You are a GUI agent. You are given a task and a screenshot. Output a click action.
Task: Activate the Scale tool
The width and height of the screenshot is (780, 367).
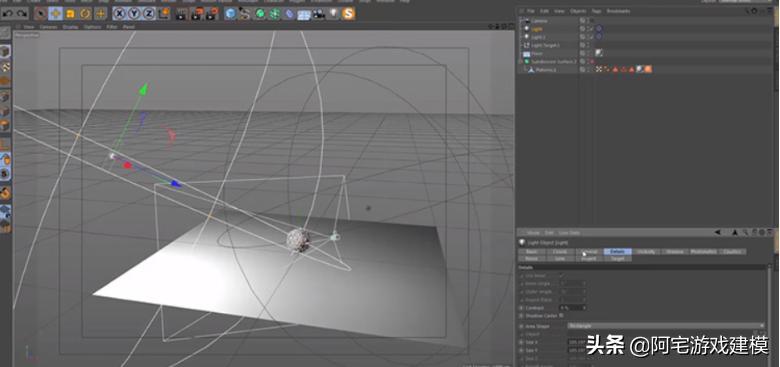tap(71, 13)
